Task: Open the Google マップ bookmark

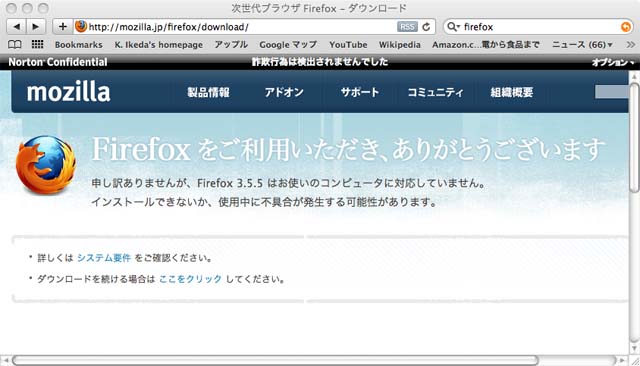Action: point(288,44)
